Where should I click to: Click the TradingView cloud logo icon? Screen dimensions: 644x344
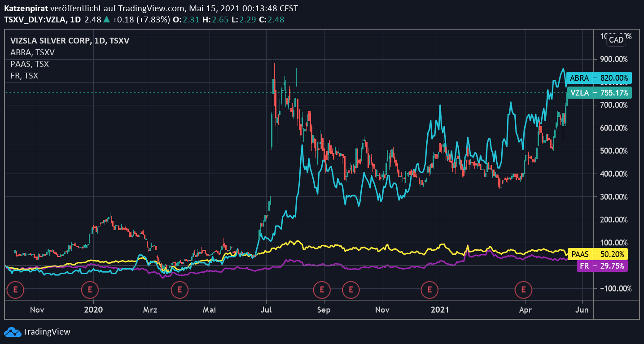pyautogui.click(x=13, y=332)
